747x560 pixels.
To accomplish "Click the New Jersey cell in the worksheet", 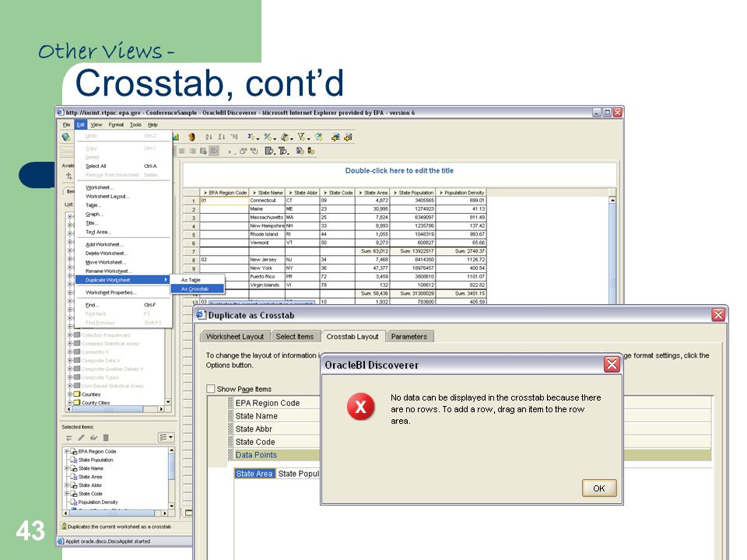I will (x=267, y=260).
